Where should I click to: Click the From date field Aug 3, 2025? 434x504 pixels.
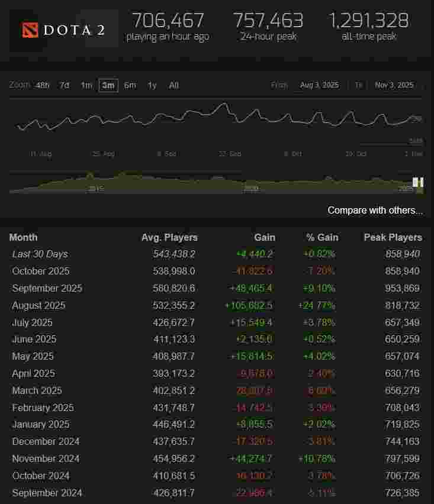click(319, 85)
